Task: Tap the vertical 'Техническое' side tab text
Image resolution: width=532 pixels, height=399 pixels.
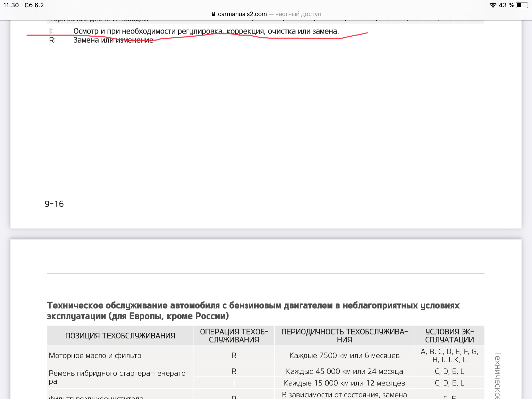Action: click(x=498, y=374)
